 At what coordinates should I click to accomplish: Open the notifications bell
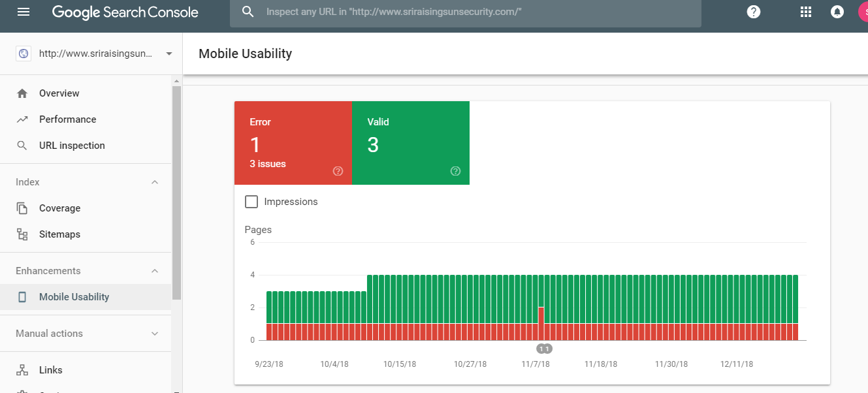point(837,11)
